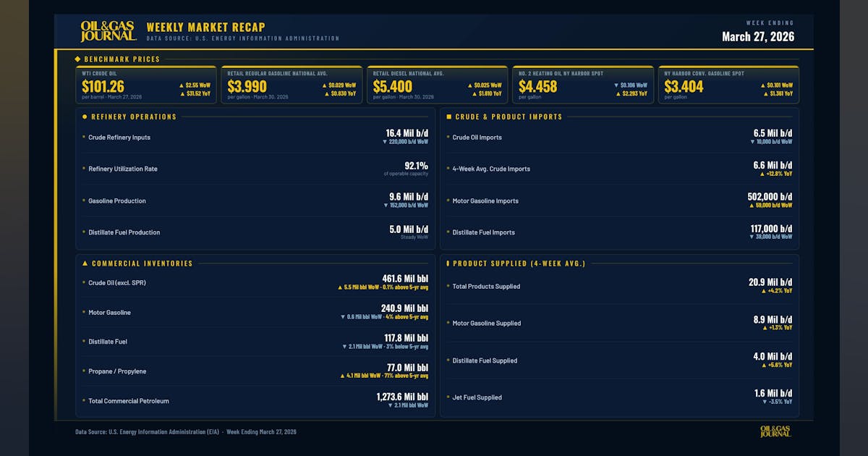Image resolution: width=868 pixels, height=456 pixels.
Task: Click the circle icon beside Refinery Operations
Action: [85, 117]
